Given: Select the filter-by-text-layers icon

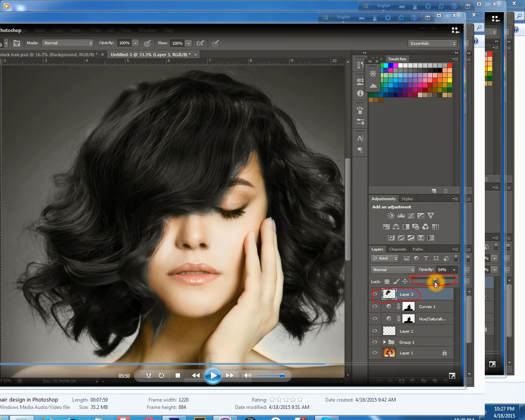Looking at the screenshot, I should pos(427,258).
